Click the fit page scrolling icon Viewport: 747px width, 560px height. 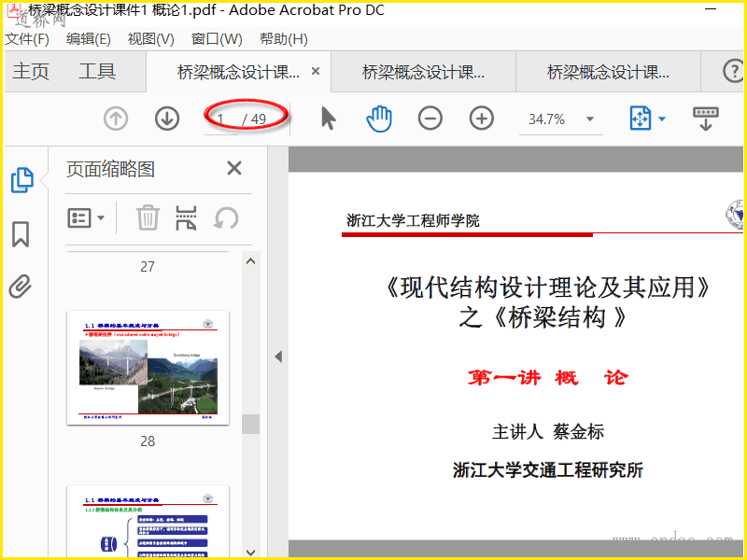(x=640, y=119)
